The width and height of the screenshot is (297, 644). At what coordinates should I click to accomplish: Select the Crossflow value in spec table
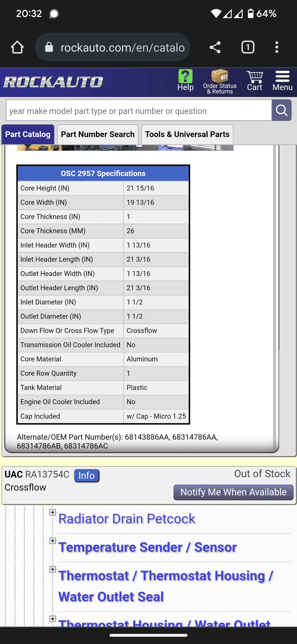pos(142,331)
